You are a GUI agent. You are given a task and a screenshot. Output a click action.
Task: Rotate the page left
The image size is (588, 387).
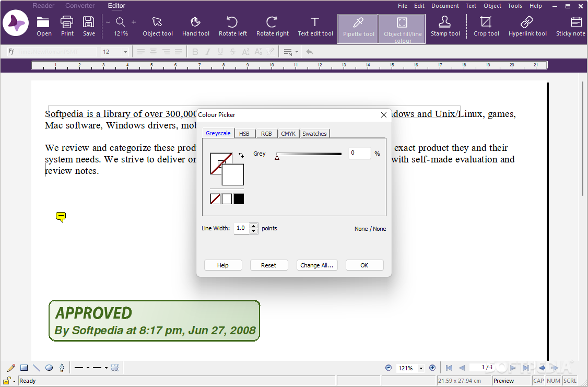click(232, 26)
